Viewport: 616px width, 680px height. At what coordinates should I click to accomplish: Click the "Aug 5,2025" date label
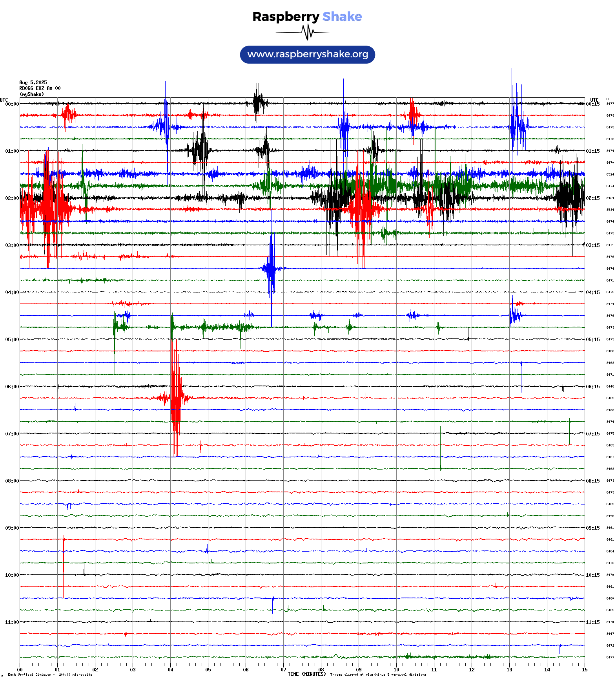coord(33,82)
